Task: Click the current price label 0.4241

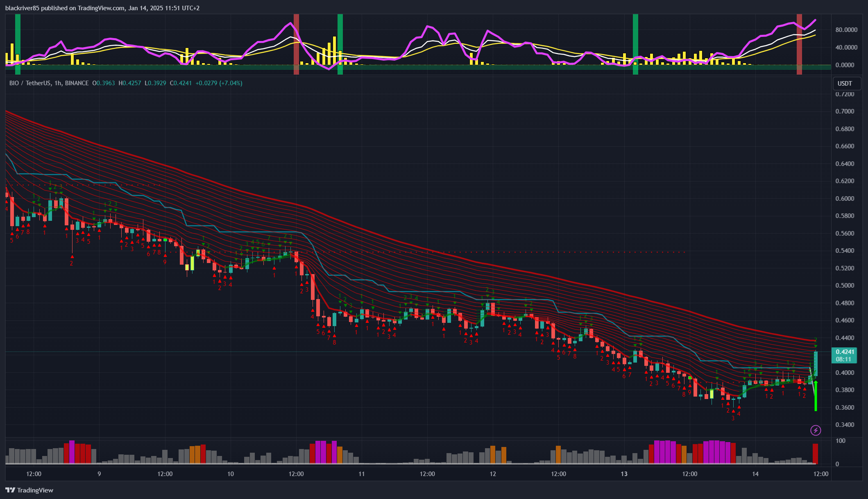Action: tap(845, 352)
